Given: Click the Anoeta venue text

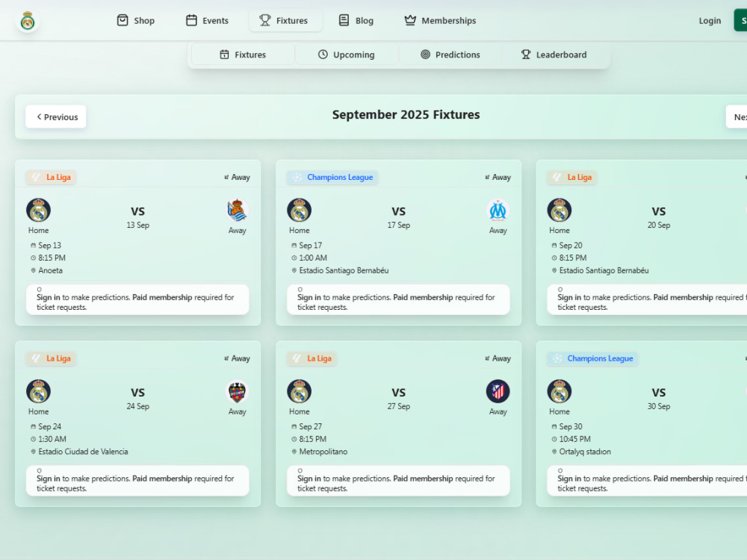Looking at the screenshot, I should pyautogui.click(x=51, y=270).
